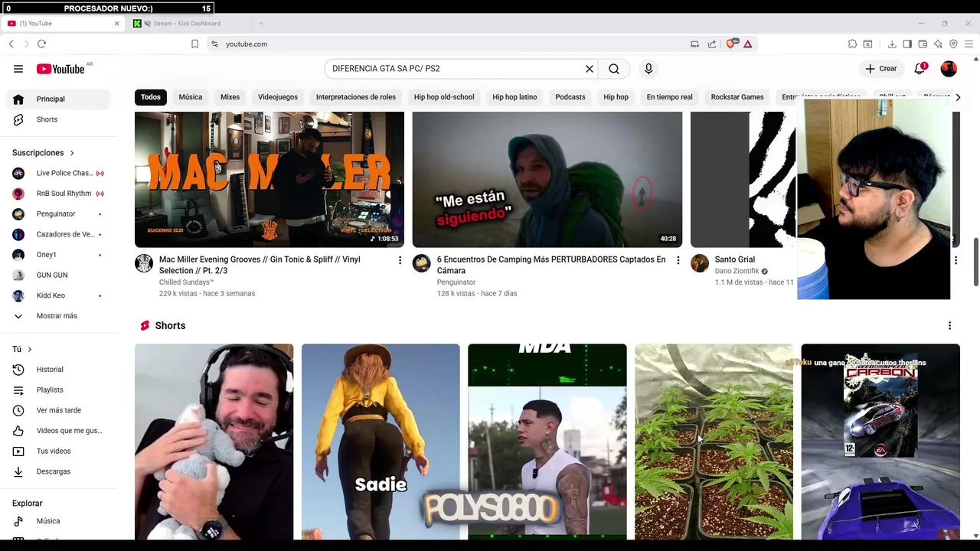Open a new browser tab with plus

(261, 24)
